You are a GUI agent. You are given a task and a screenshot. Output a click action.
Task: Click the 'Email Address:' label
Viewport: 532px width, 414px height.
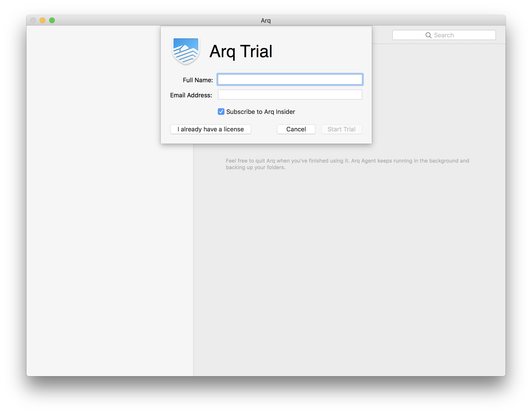click(x=191, y=95)
